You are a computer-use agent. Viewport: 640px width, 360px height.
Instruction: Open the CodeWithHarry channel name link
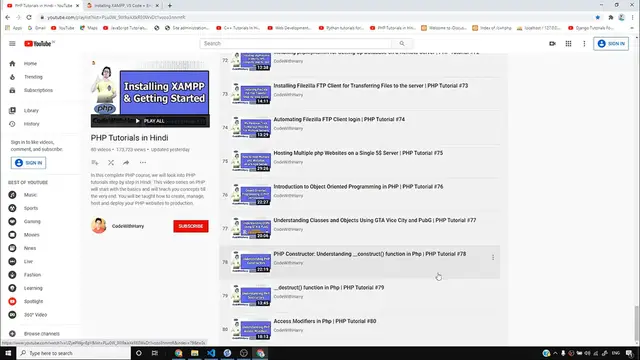pyautogui.click(x=128, y=226)
